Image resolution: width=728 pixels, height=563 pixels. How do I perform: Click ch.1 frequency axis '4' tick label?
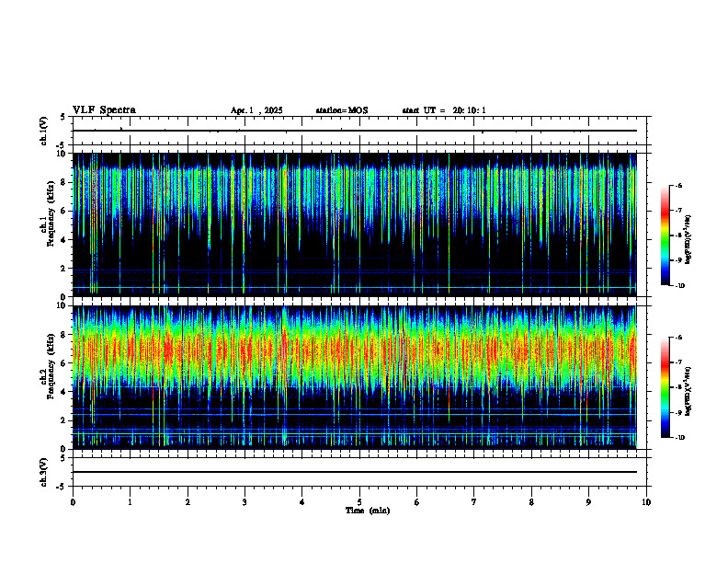point(64,240)
